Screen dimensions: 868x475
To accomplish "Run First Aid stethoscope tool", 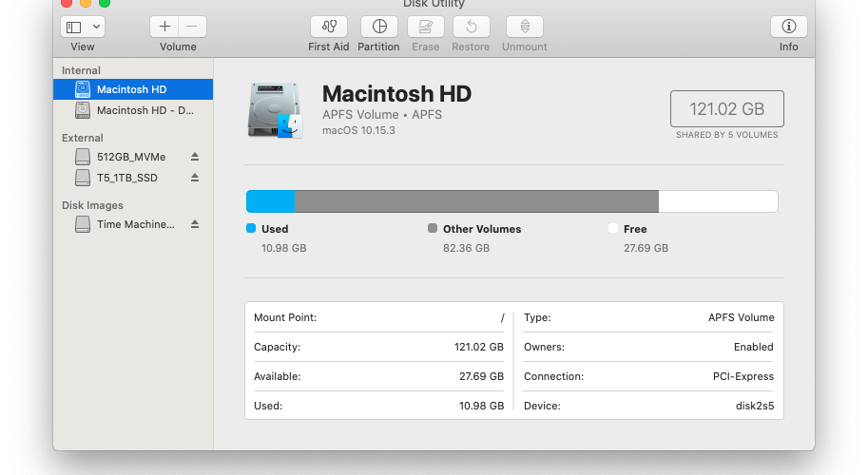I will (x=329, y=27).
